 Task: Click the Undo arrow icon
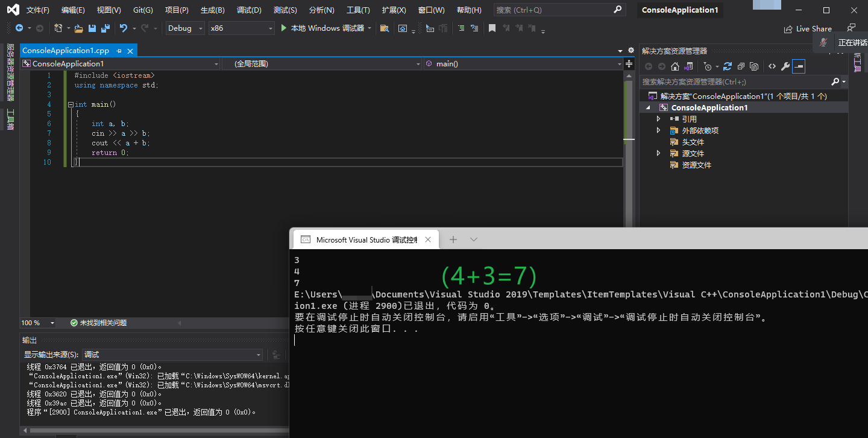(x=124, y=28)
